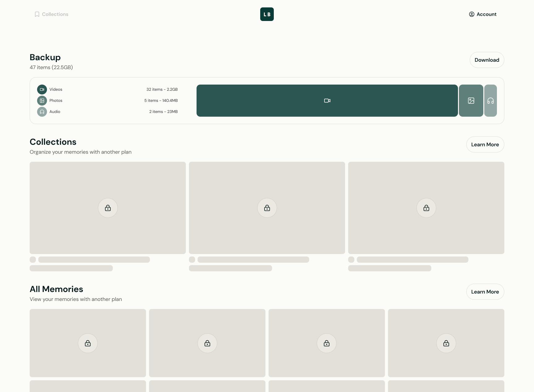Click Learn More beside All Memories heading
This screenshot has height=392, width=534.
pyautogui.click(x=485, y=292)
